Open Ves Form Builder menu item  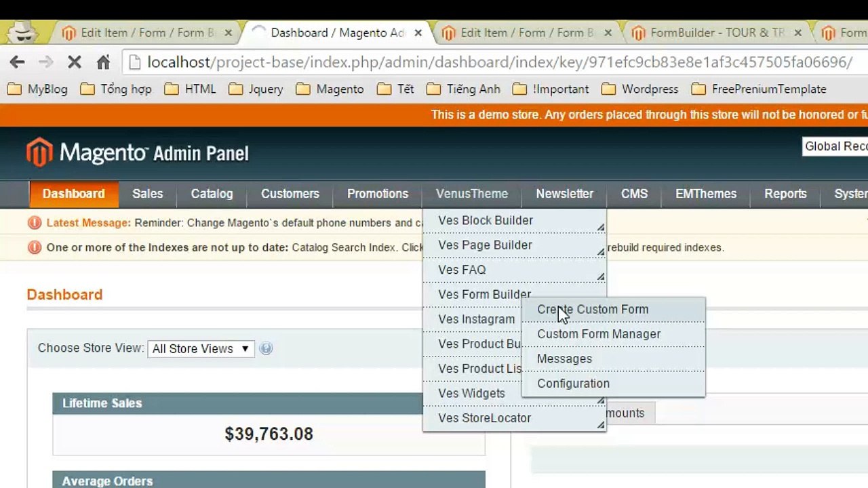pyautogui.click(x=485, y=294)
